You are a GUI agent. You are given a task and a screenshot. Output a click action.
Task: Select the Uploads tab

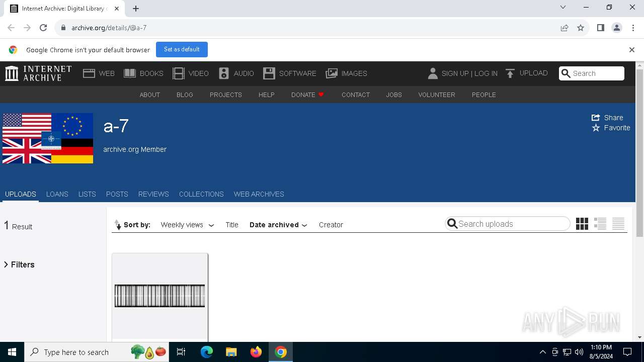(21, 194)
